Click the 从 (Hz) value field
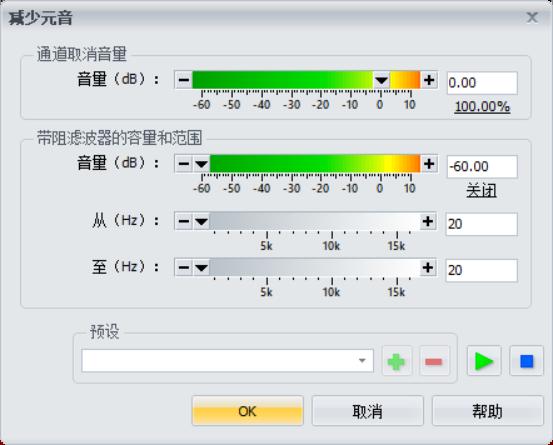 click(x=482, y=224)
